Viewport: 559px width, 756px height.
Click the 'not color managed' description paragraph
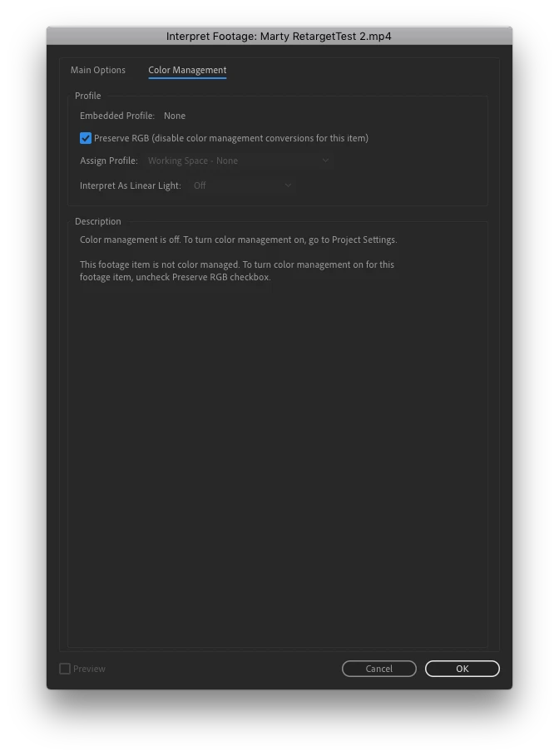[237, 271]
